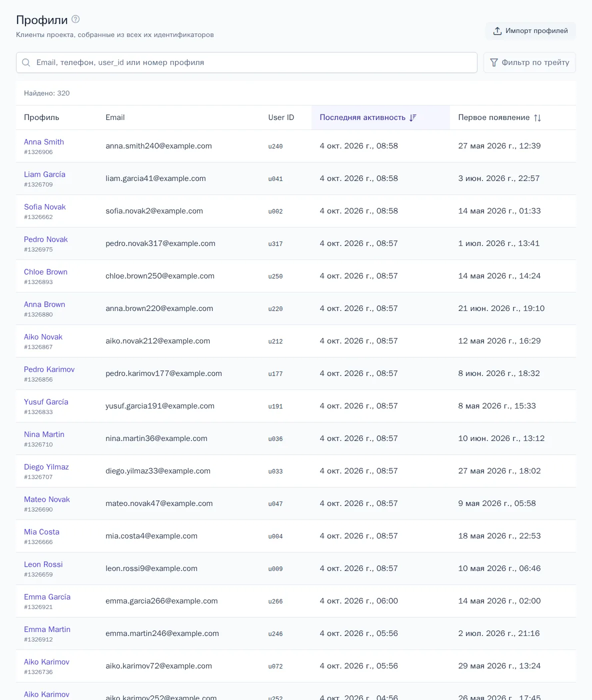Image resolution: width=592 pixels, height=700 pixels.
Task: Click the Импорт профилей button
Action: pyautogui.click(x=530, y=31)
